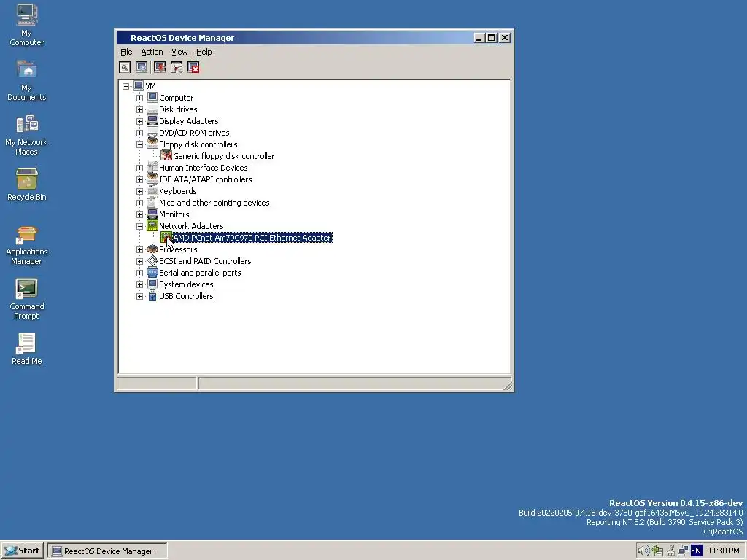Expand the System devices category
This screenshot has height=560, width=747.
[139, 284]
